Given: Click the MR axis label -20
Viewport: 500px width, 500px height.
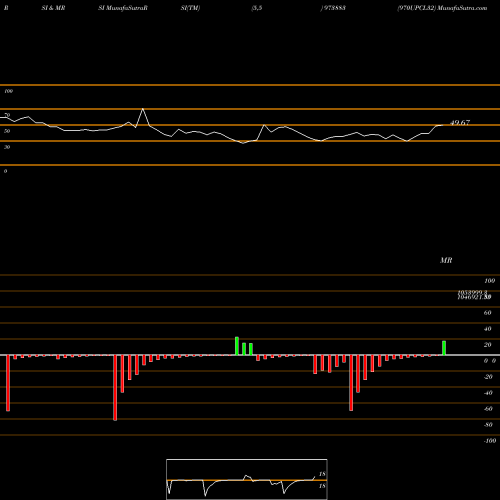Looking at the screenshot, I should [488, 377].
